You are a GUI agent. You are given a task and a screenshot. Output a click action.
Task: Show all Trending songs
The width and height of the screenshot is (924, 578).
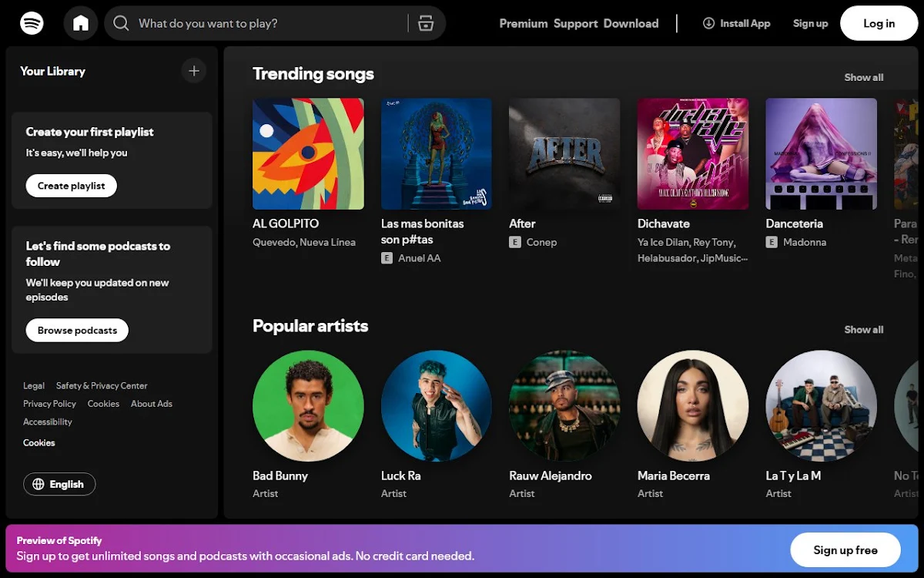(x=863, y=77)
